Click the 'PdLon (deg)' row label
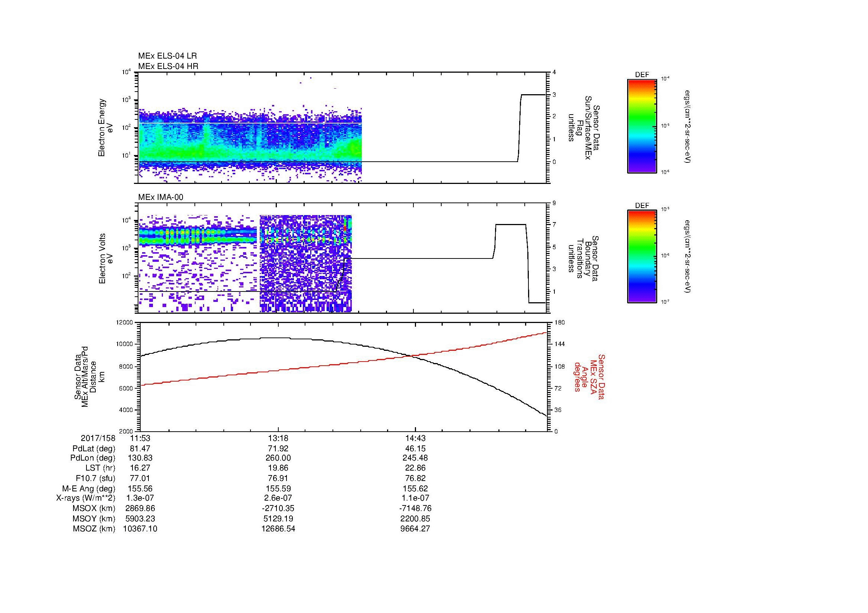Viewport: 868px width, 613px height. pos(93,458)
